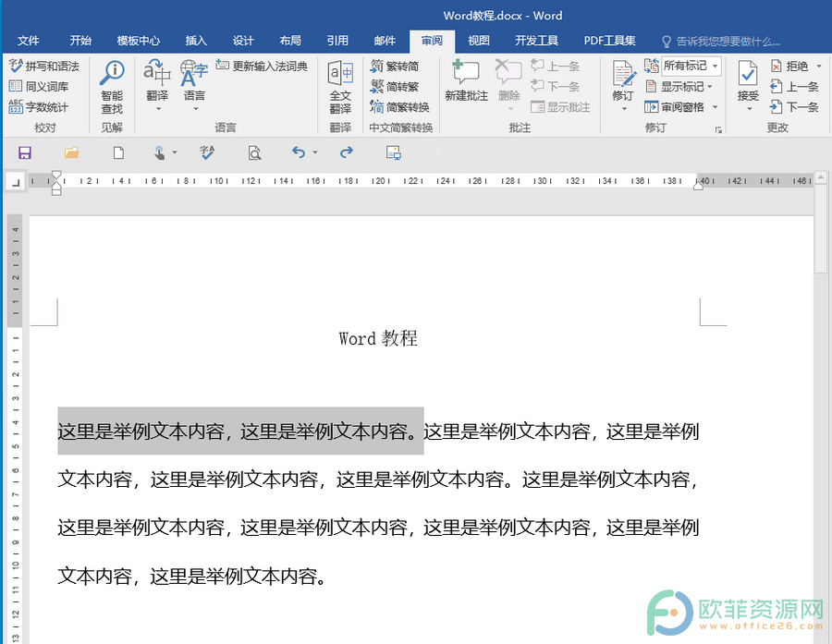Click the highlighted first sentence text
The height and width of the screenshot is (644, 832).
240,431
